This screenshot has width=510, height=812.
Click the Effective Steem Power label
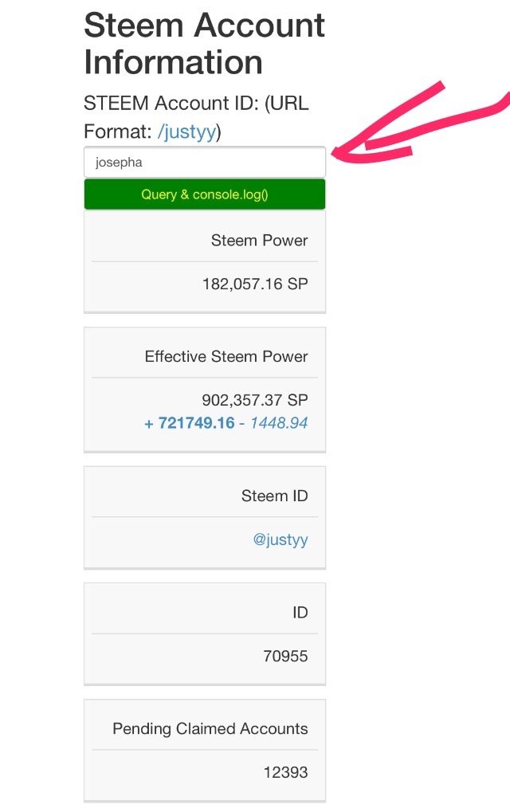point(226,356)
